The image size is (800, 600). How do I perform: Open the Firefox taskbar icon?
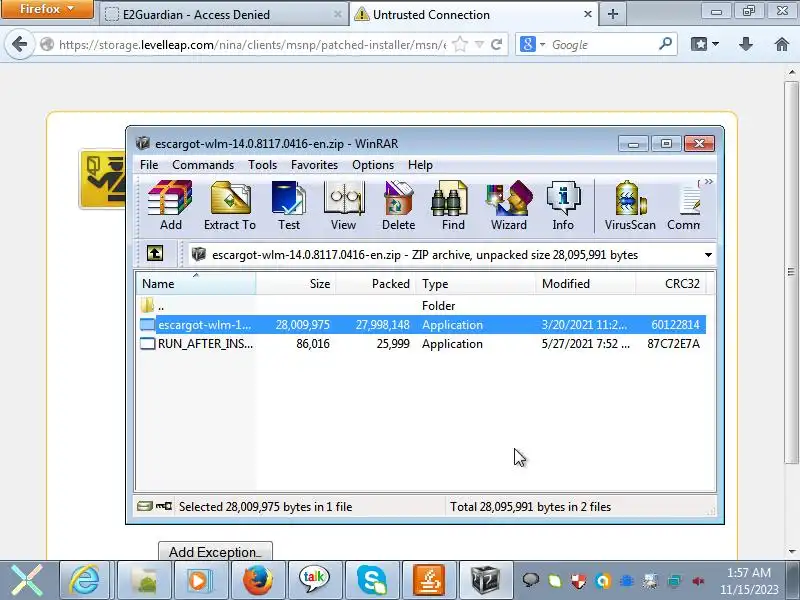point(257,580)
